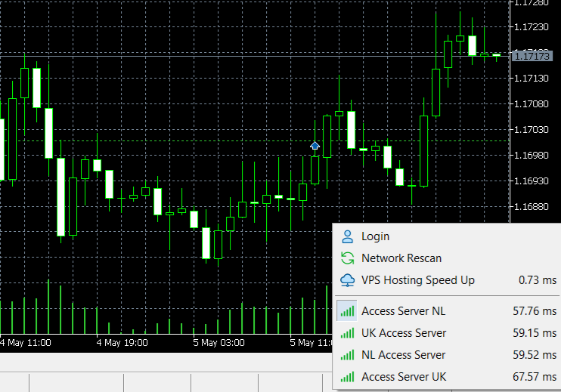
Task: Click the 1.17030 price scale label
Action: (x=531, y=129)
